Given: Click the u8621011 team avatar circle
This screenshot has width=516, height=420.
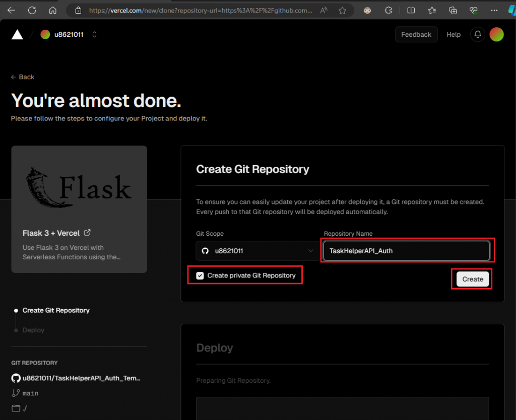Looking at the screenshot, I should (45, 35).
